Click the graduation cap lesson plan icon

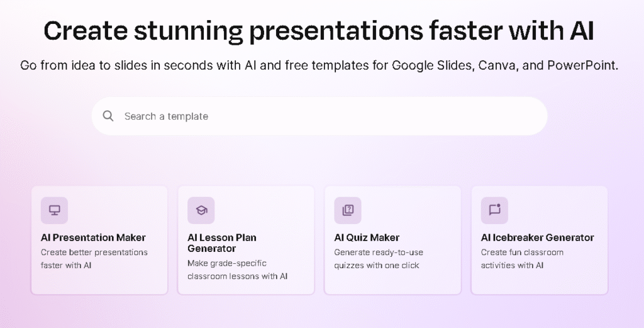tap(201, 210)
